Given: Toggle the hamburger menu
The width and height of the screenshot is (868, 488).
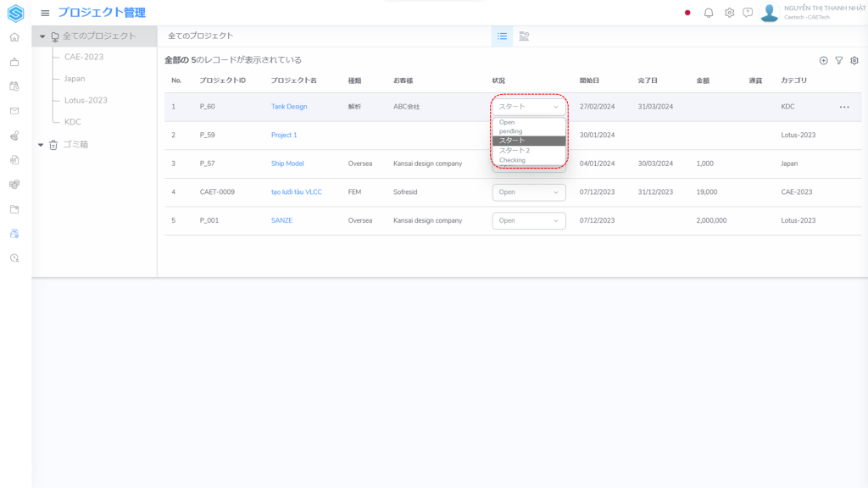Looking at the screenshot, I should click(x=45, y=13).
